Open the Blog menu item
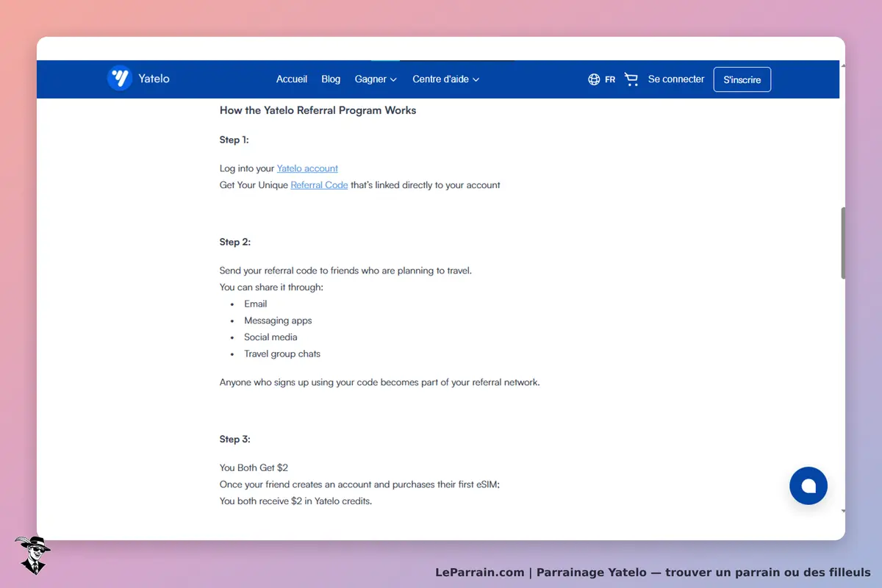 tap(331, 79)
